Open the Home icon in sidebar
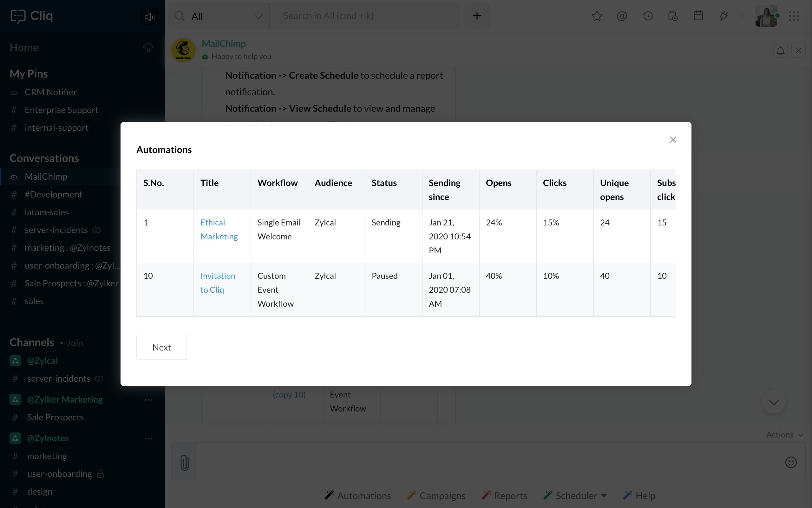The width and height of the screenshot is (812, 508). tap(148, 47)
